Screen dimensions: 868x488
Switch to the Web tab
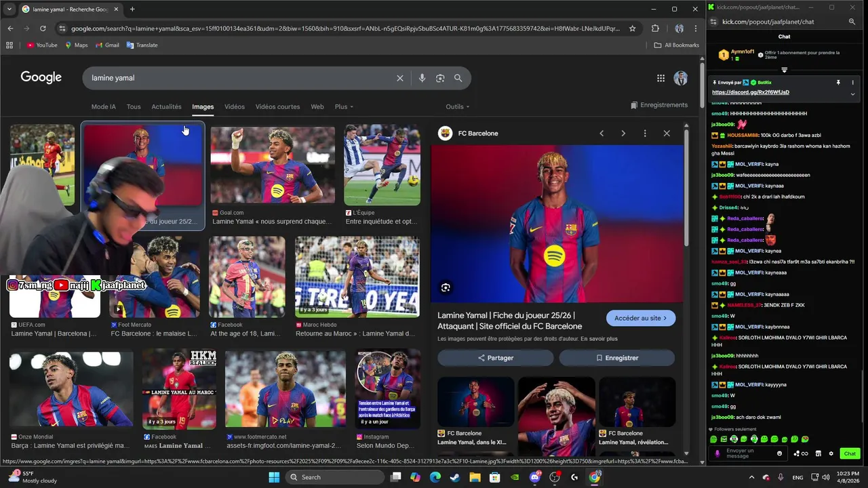tap(317, 106)
